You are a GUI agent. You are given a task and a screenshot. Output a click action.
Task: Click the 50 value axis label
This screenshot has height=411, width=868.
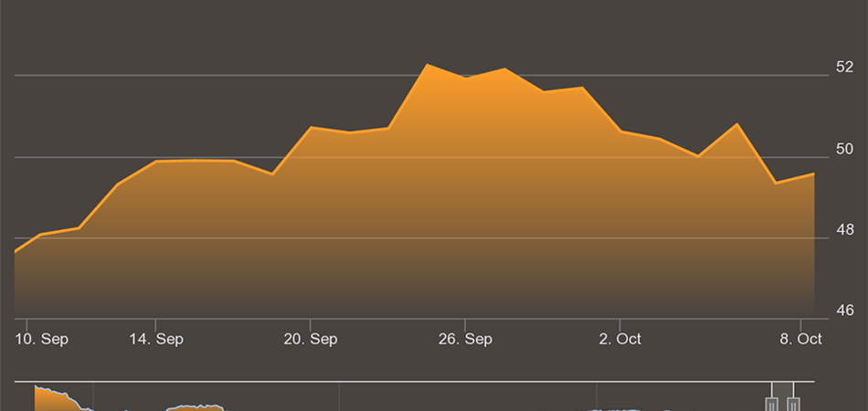coord(845,149)
